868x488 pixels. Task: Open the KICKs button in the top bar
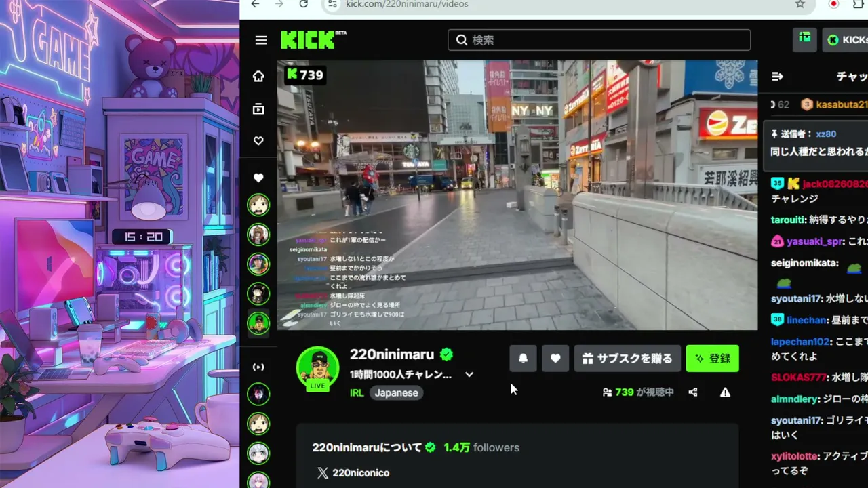click(845, 40)
